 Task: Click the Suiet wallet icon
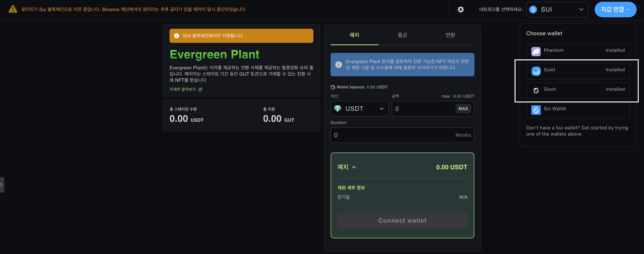(x=536, y=71)
